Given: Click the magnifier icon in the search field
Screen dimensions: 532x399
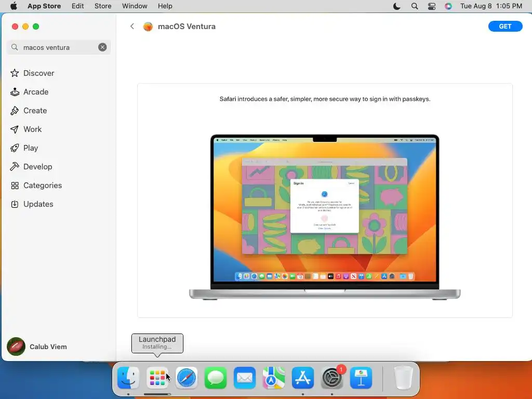Looking at the screenshot, I should (x=15, y=47).
